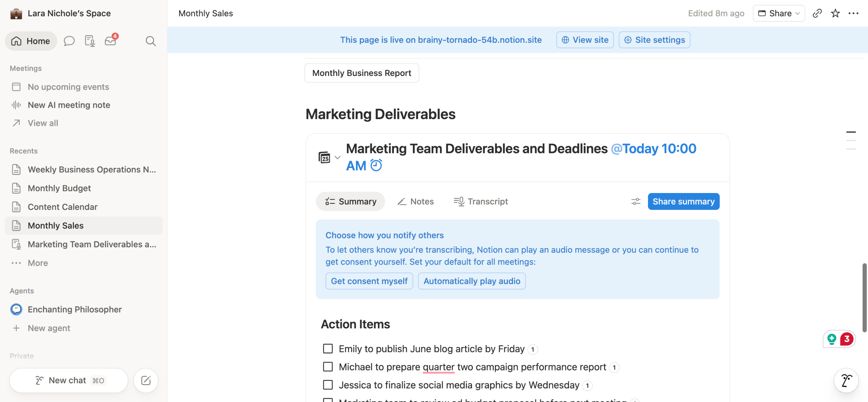Viewport: 868px width, 402px height.
Task: Switch to the Transcript tab
Action: [481, 202]
